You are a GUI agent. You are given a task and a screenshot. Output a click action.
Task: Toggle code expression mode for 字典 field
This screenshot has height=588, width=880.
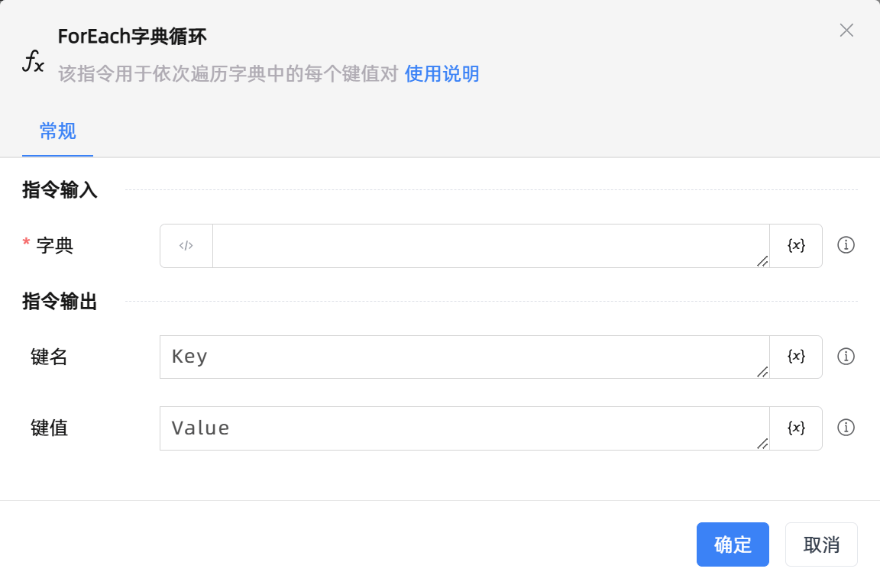[x=186, y=246]
